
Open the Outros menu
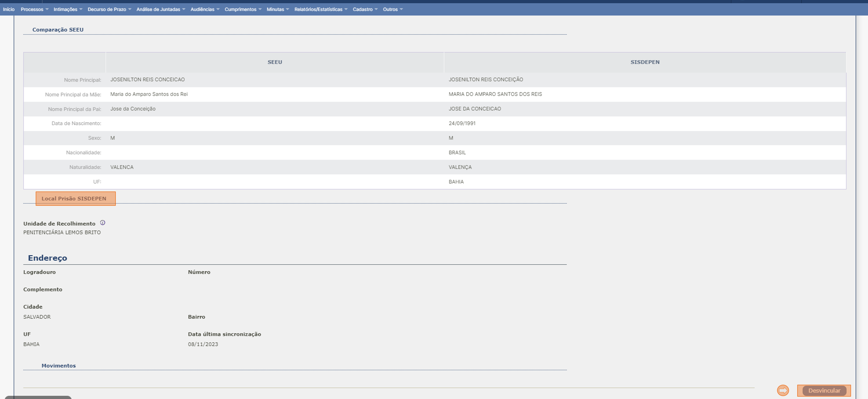tap(392, 9)
